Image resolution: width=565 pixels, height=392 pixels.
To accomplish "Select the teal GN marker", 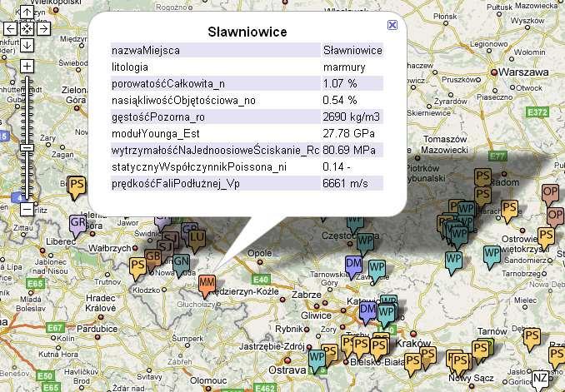I will [x=181, y=265].
